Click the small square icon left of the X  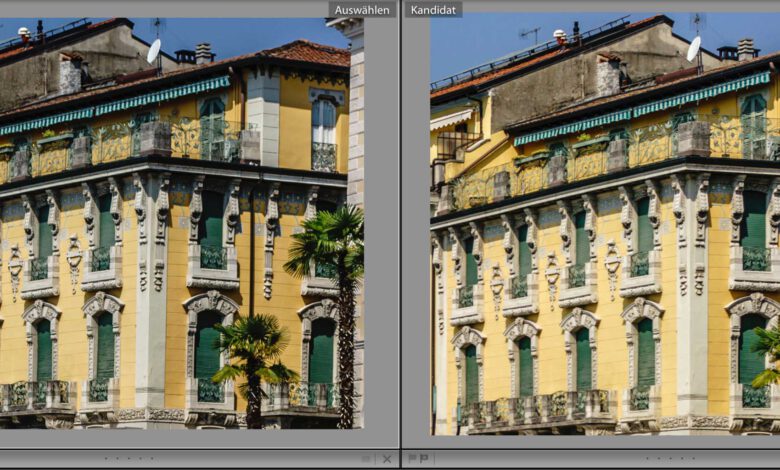pos(366,459)
